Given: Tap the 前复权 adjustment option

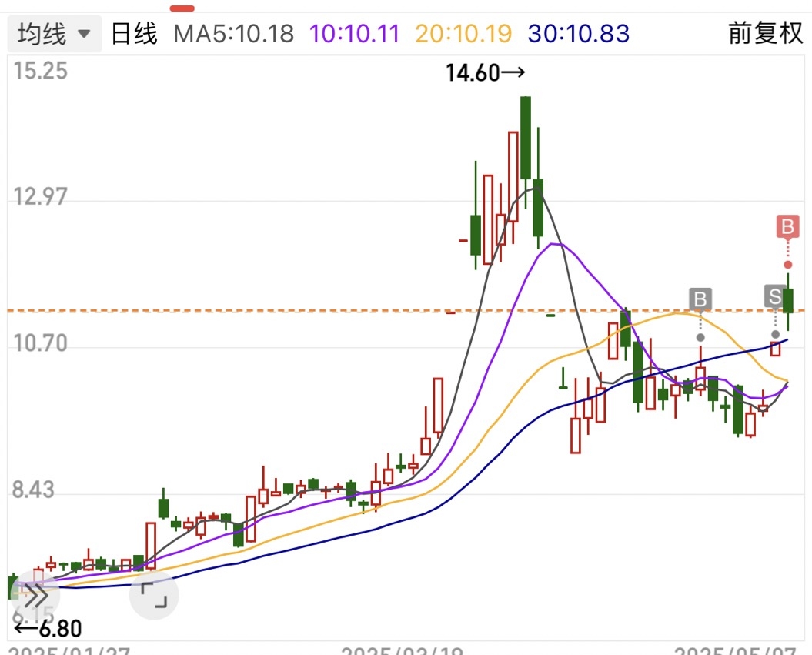Looking at the screenshot, I should click(x=765, y=34).
